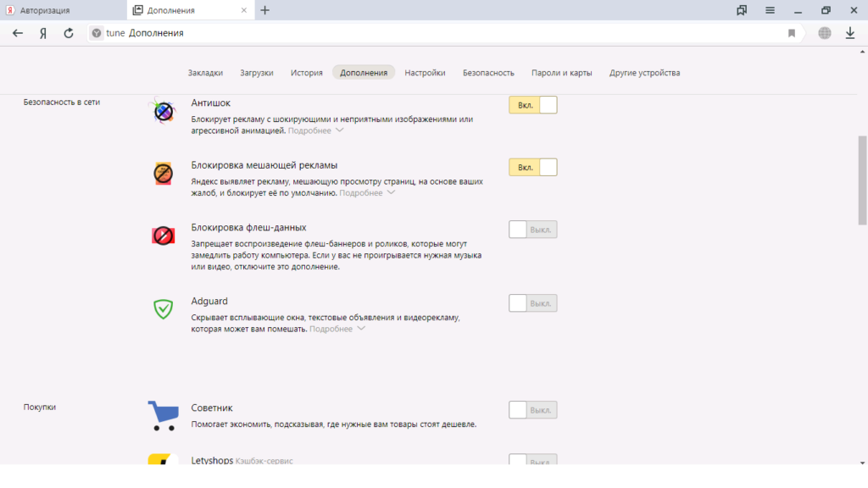The width and height of the screenshot is (868, 488).
Task: Click the Блокировка флеш-данных icon
Action: point(163,236)
